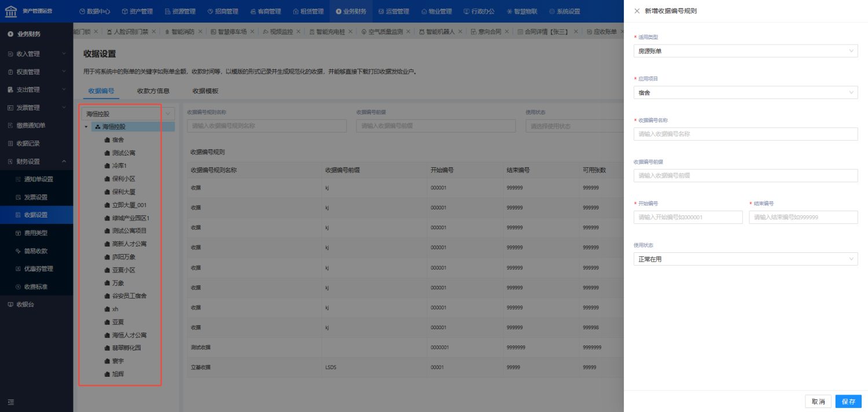Image resolution: width=868 pixels, height=412 pixels.
Task: Close the 视频监控 tab with its X
Action: click(300, 32)
